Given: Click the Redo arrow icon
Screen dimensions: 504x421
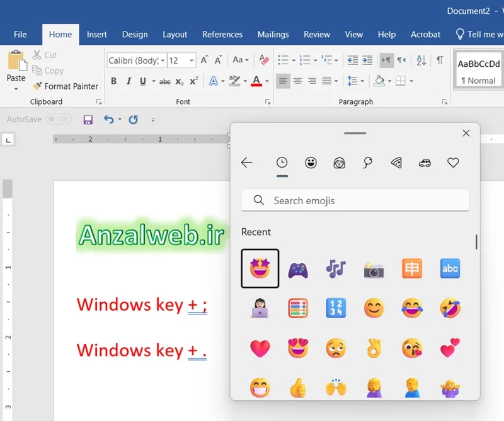Looking at the screenshot, I should coord(134,120).
